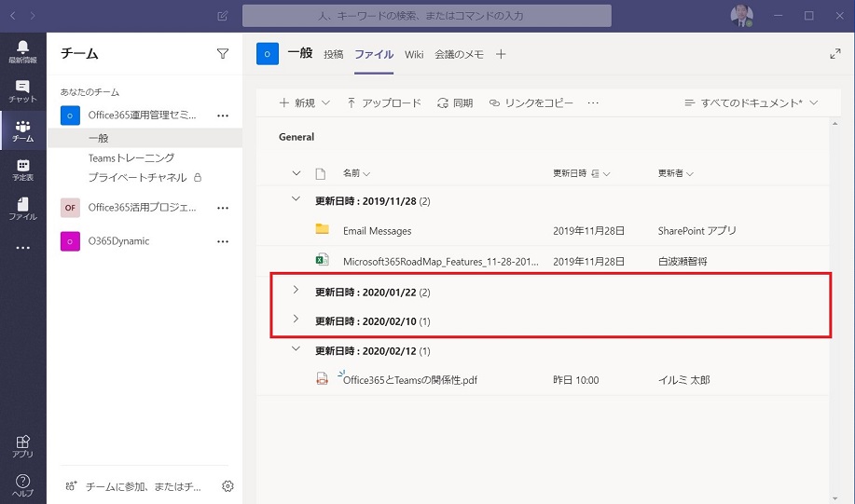Add a new tab with plus icon

pyautogui.click(x=501, y=54)
